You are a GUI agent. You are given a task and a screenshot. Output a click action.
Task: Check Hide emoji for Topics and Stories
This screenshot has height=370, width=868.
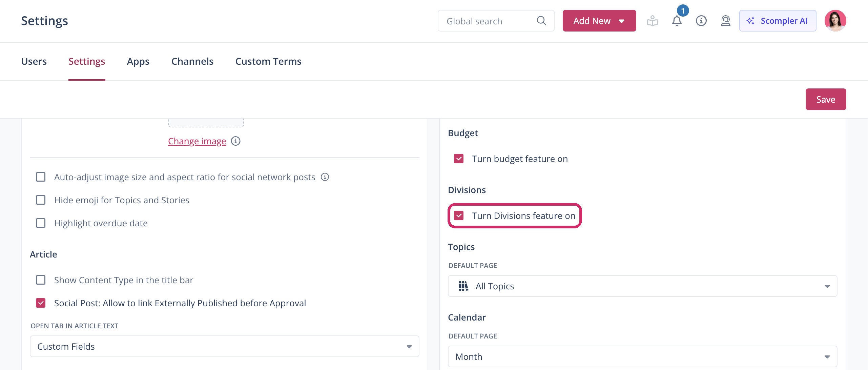pos(41,200)
